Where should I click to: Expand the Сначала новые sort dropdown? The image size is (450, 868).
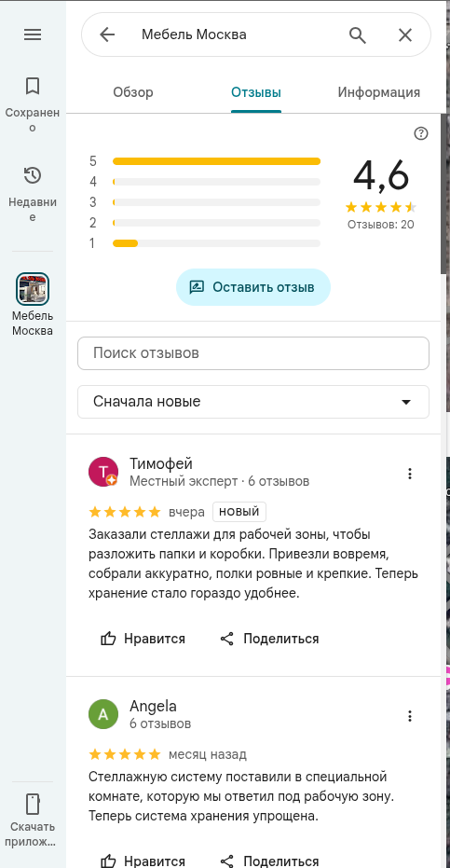coord(253,402)
